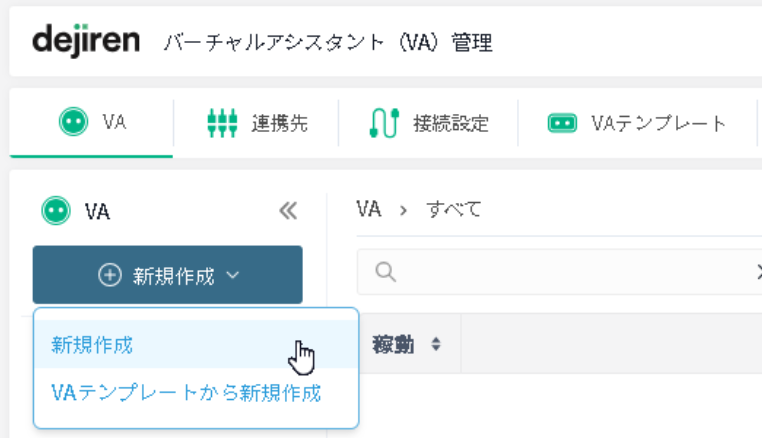Click the VAテンプレート robot icon
Screen dimensions: 762x438
(x=562, y=123)
